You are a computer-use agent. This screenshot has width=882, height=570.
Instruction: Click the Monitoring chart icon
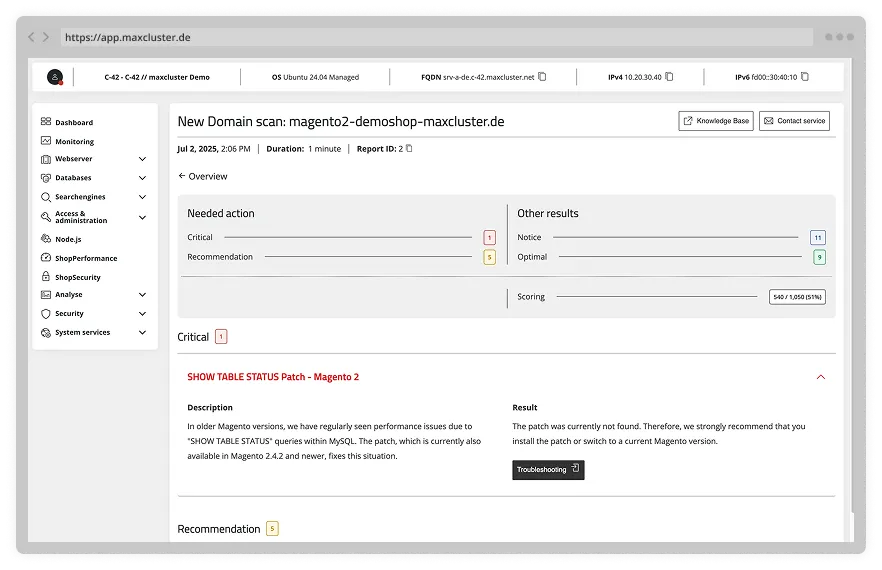coord(46,141)
